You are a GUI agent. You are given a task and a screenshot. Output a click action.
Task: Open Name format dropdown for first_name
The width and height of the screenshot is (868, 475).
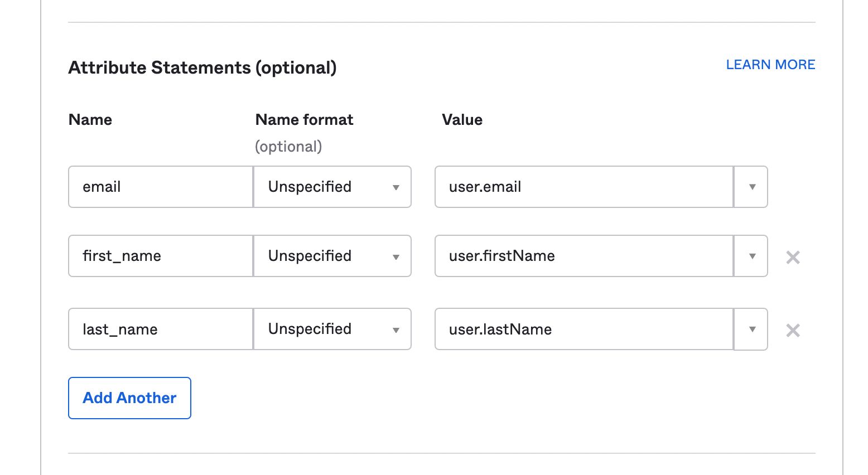(332, 256)
